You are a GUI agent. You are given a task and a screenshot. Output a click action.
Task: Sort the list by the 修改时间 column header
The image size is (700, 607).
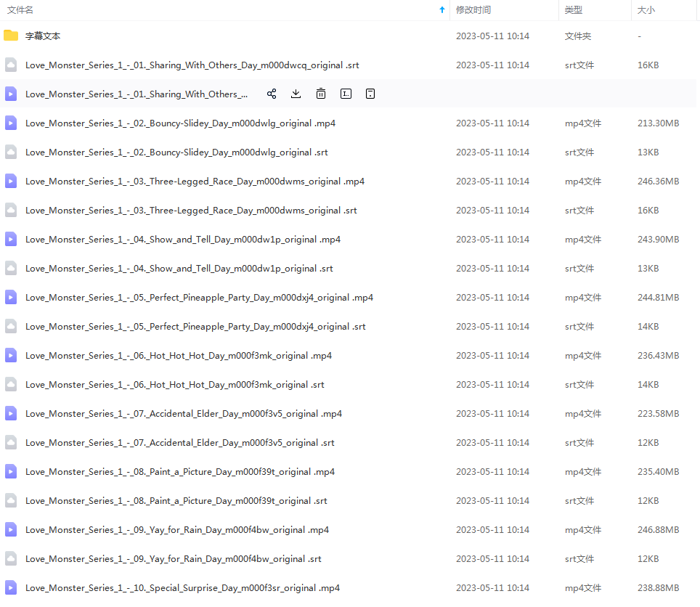click(x=473, y=10)
